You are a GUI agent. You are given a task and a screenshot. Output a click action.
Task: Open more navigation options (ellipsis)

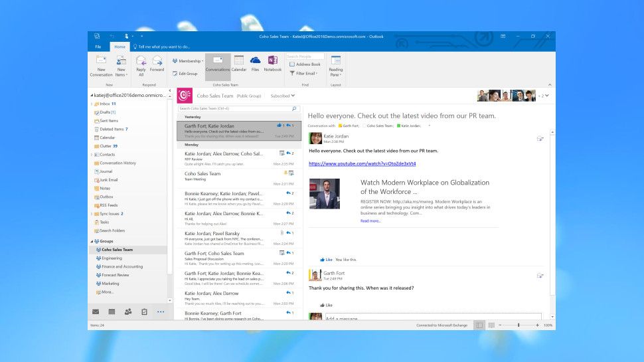click(161, 312)
